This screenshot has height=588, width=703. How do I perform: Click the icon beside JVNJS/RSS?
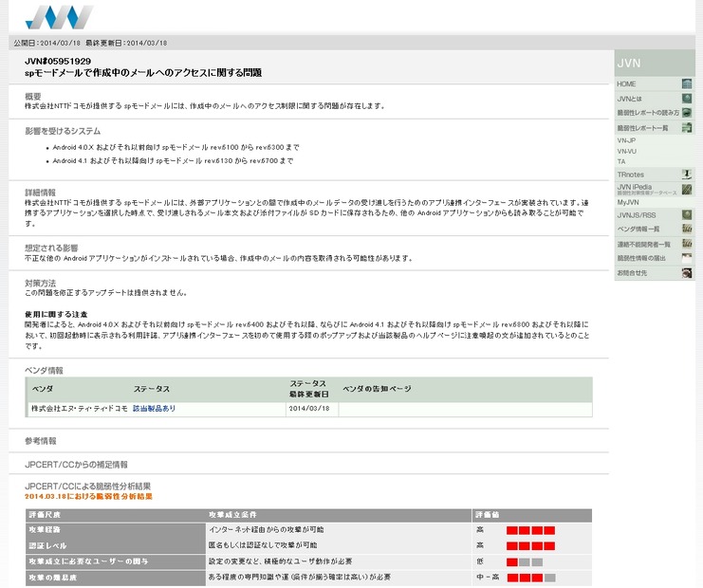click(x=687, y=214)
